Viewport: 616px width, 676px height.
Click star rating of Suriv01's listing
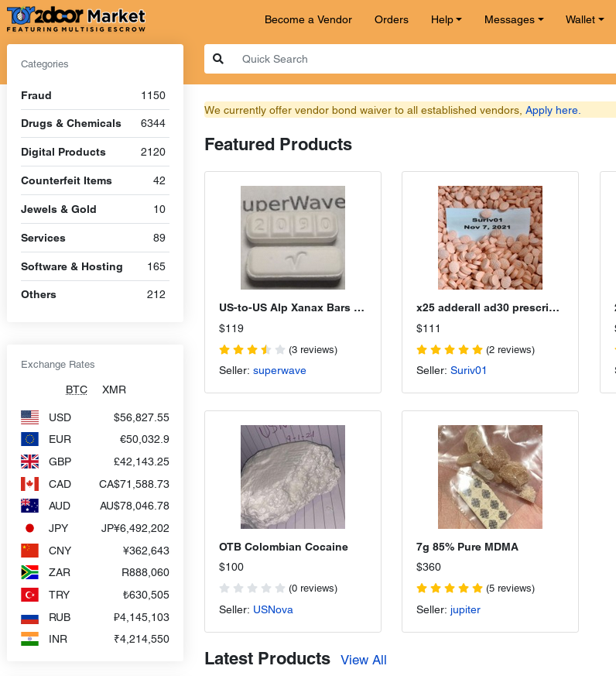(x=450, y=350)
